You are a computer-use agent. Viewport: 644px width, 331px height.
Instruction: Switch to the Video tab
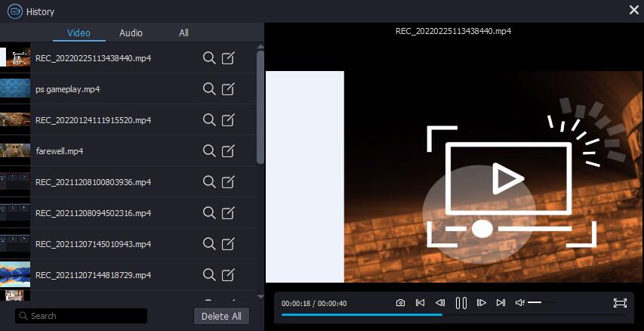[x=79, y=33]
